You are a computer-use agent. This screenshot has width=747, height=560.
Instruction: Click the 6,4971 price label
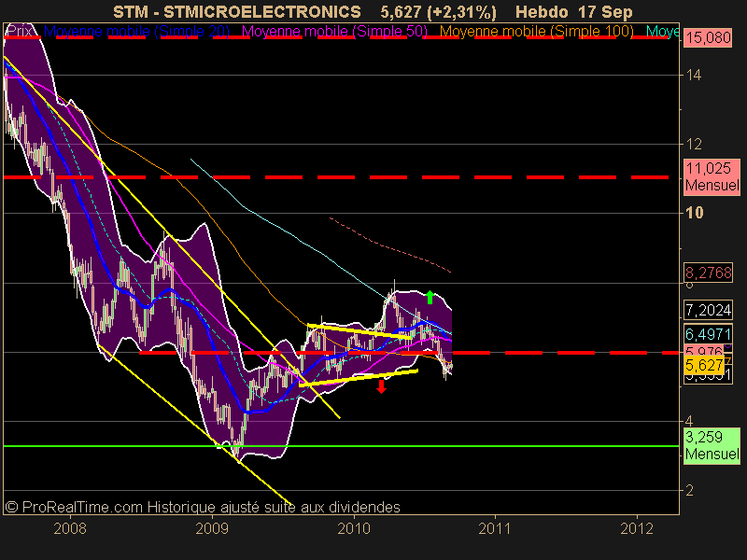tap(709, 334)
